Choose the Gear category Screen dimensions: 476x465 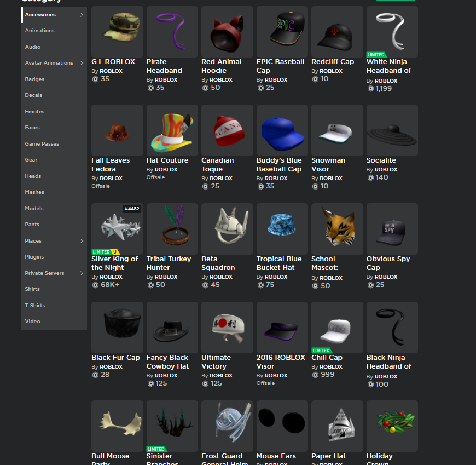pyautogui.click(x=31, y=159)
